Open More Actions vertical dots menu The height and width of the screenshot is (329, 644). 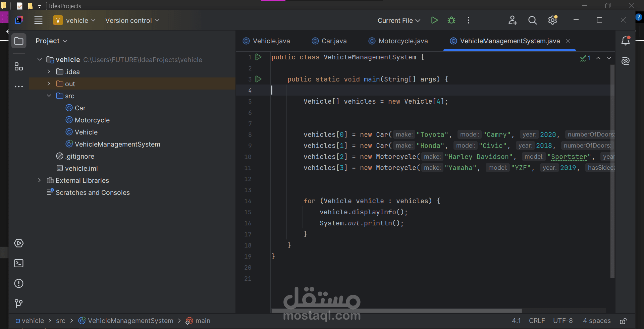point(469,20)
